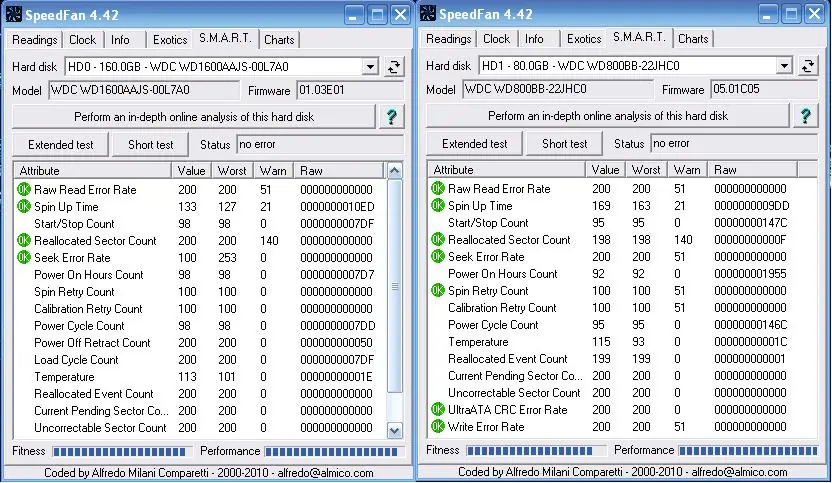Screen dimensions: 832x483
Task: Click Firmware field 05.01C05
Action: tap(764, 89)
